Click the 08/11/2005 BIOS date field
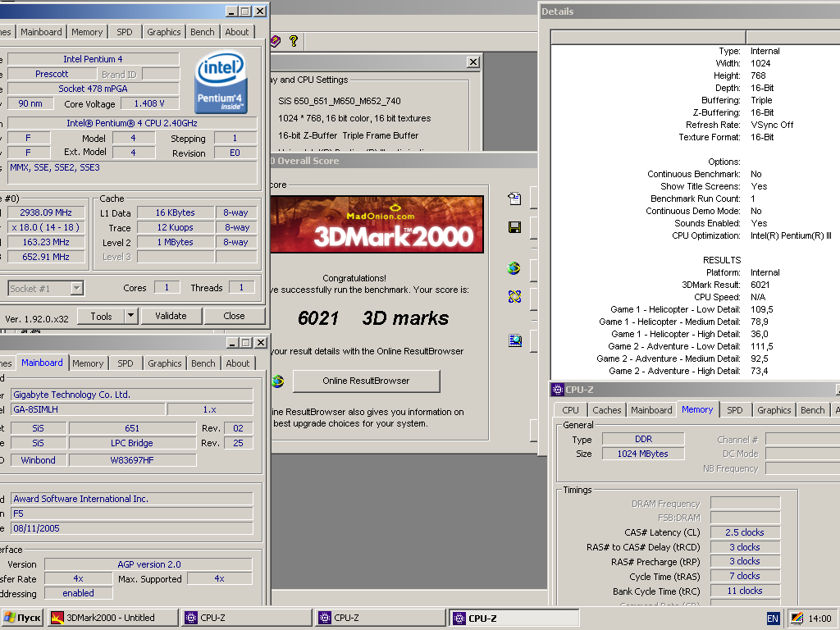Viewport: 840px width, 630px height. 132,528
